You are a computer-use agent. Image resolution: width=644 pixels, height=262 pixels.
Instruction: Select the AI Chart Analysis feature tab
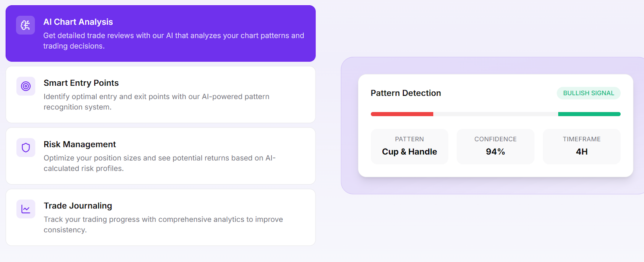(x=78, y=22)
